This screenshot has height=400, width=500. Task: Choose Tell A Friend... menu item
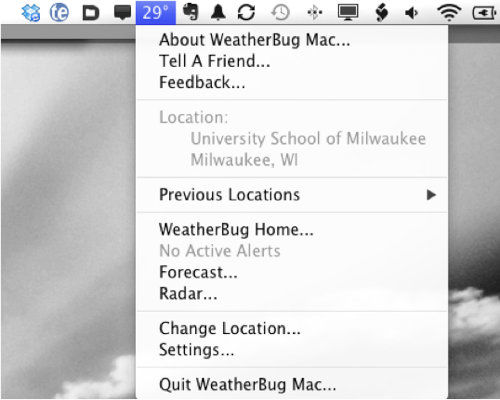click(x=292, y=61)
